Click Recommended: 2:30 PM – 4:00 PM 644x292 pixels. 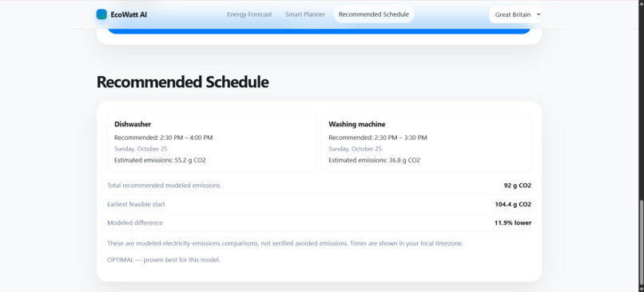164,138
